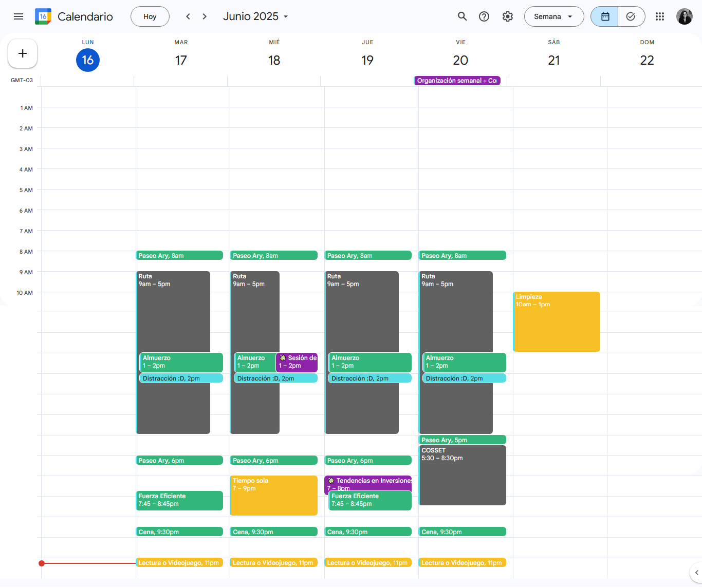Expand the Junio 2025 date picker
The width and height of the screenshot is (702, 588).
tap(255, 16)
